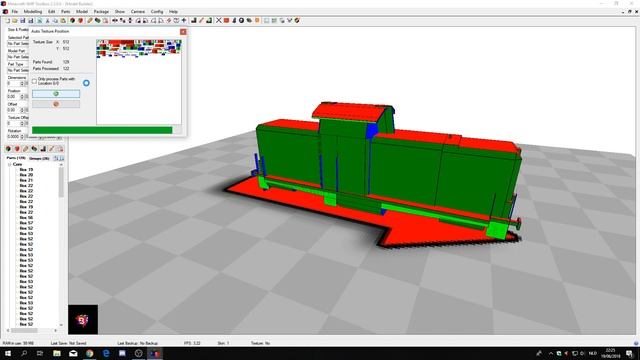
Task: Click the Texture: No status text
Action: [260, 344]
